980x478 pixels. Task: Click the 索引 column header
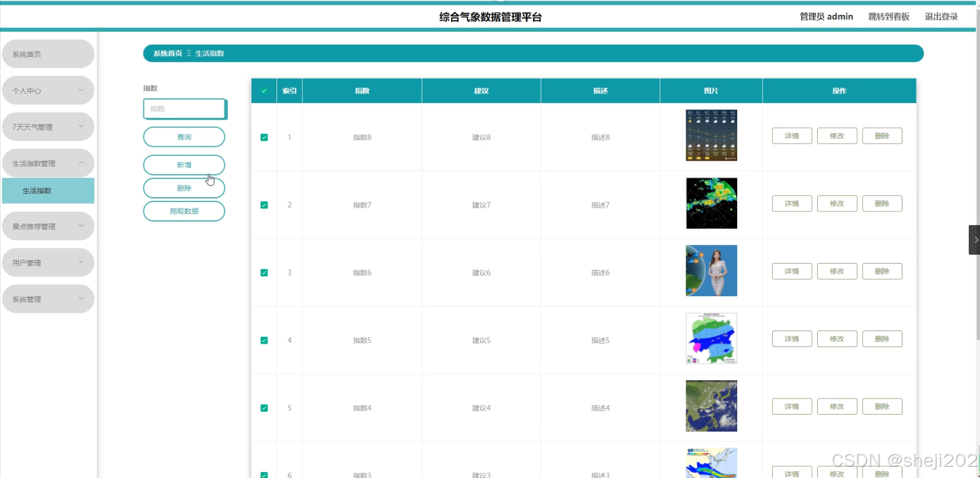tap(290, 91)
